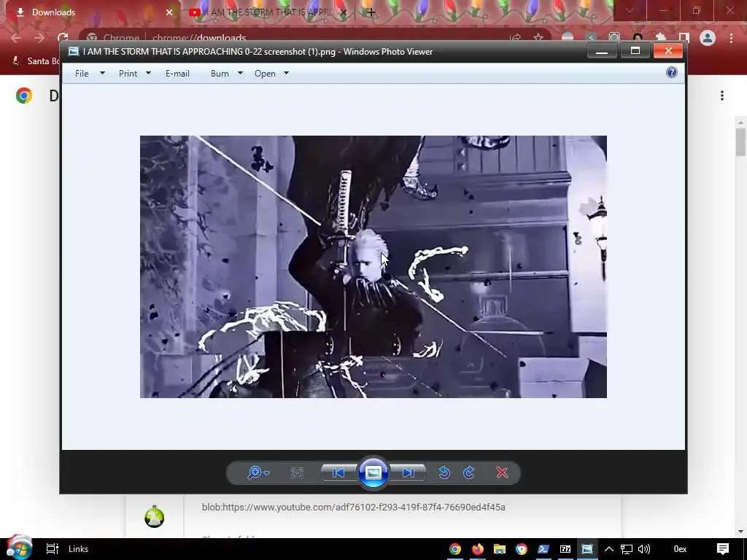
Task: Click E-mail in the Photo Viewer toolbar
Action: coord(177,74)
